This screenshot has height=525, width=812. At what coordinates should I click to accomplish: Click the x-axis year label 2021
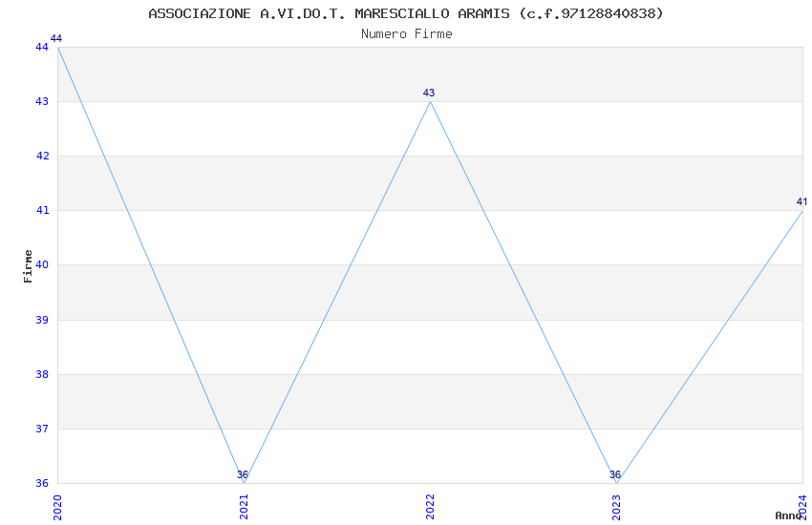244,507
